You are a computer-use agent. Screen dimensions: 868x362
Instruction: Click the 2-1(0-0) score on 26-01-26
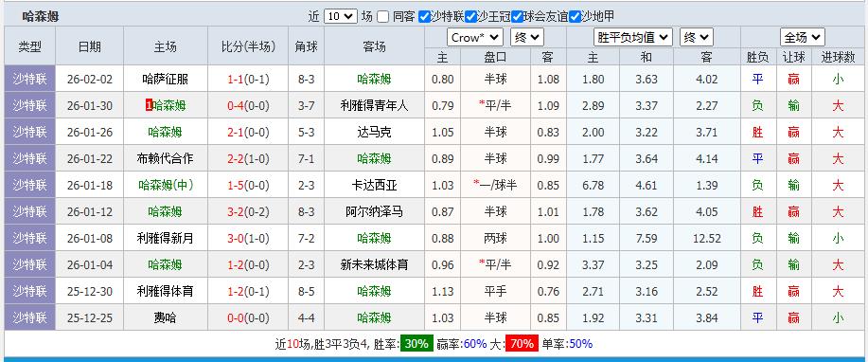point(249,132)
